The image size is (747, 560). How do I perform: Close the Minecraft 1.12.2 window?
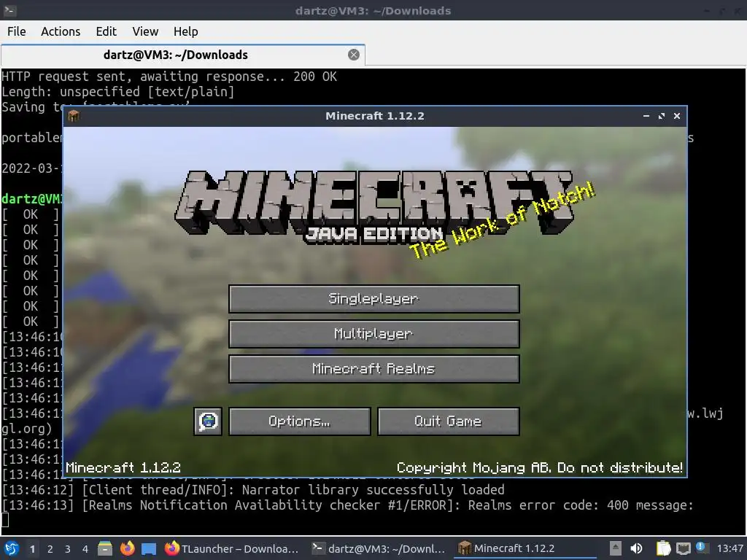coord(676,116)
